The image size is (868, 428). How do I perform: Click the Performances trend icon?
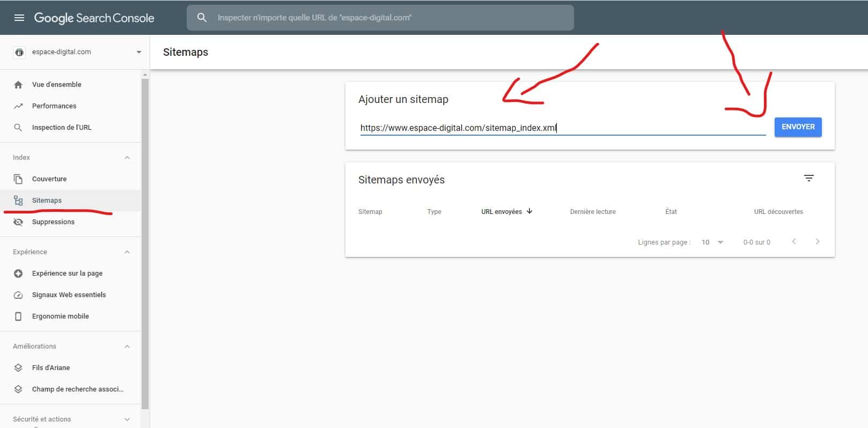point(18,106)
